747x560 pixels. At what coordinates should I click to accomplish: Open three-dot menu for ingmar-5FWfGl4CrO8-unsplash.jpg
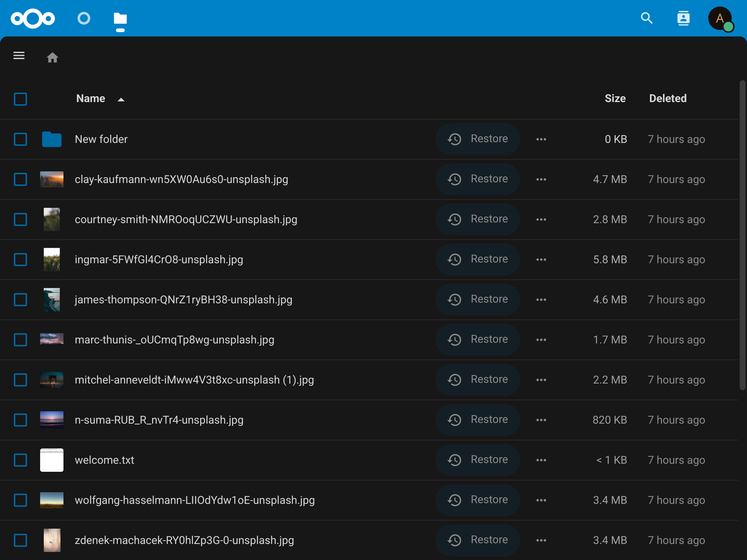point(541,260)
